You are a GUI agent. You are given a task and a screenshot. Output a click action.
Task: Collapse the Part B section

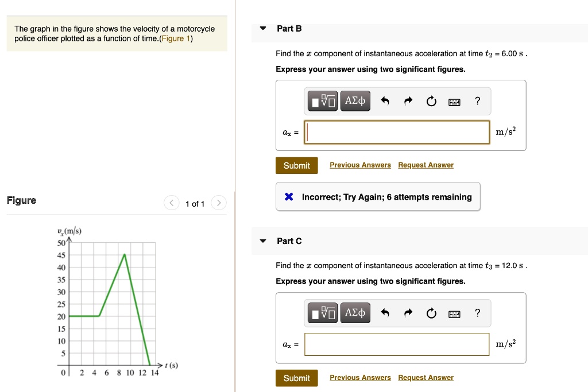pyautogui.click(x=263, y=29)
